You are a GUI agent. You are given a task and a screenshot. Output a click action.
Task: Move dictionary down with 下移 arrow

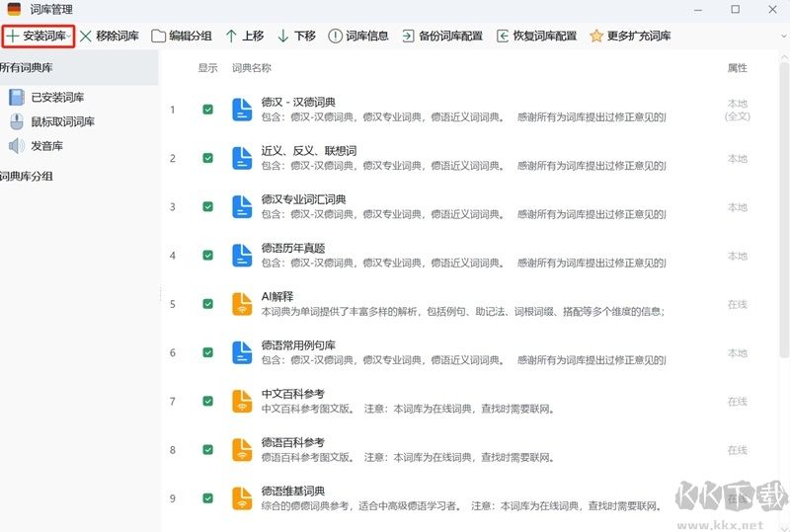click(283, 36)
